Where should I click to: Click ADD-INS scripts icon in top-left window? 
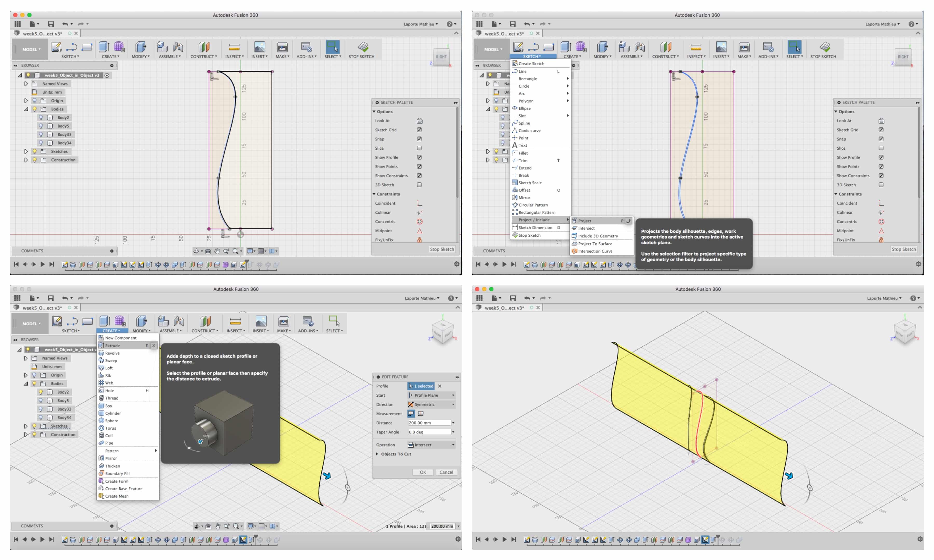coord(306,47)
